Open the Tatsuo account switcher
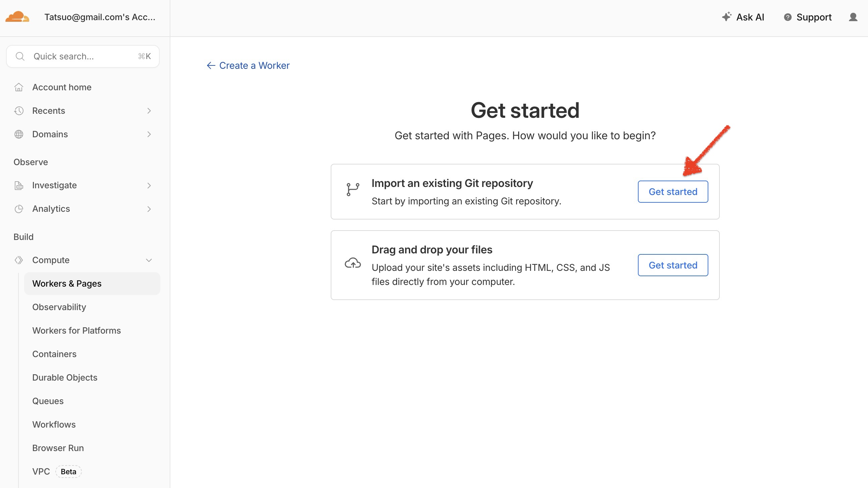This screenshot has width=868, height=488. [x=100, y=17]
